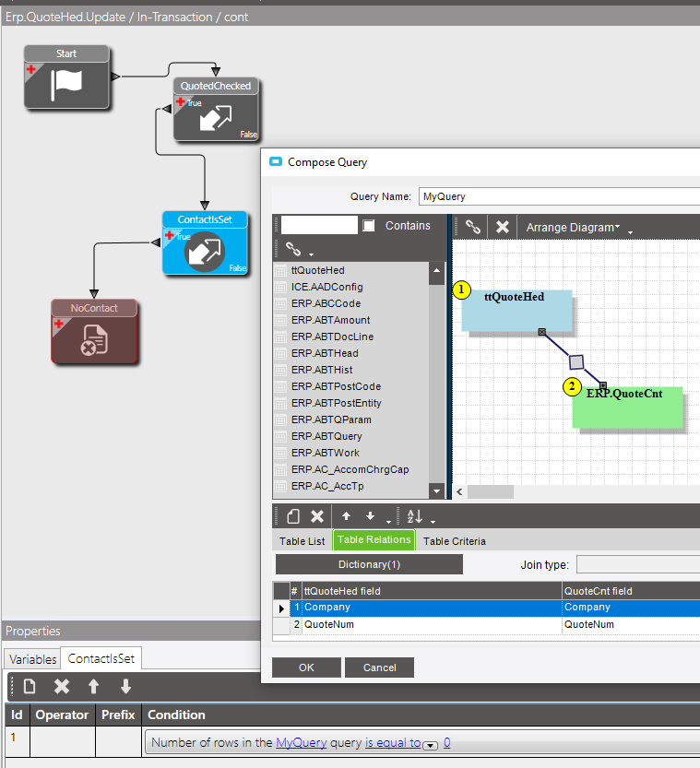Click the A-Z sort icon
This screenshot has width=700, height=768.
(414, 515)
